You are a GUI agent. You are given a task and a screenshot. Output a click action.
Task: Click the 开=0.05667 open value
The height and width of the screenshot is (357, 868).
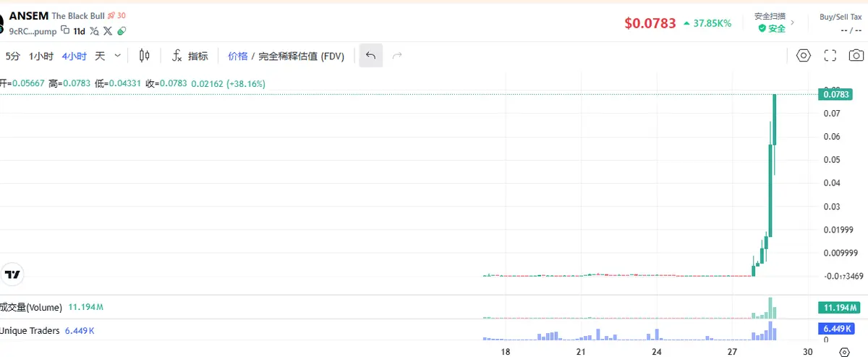21,84
